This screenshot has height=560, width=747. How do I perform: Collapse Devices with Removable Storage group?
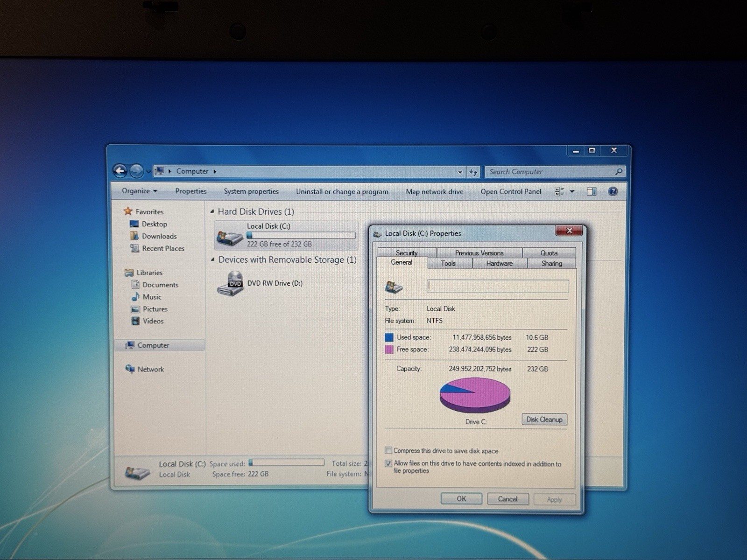pos(213,259)
